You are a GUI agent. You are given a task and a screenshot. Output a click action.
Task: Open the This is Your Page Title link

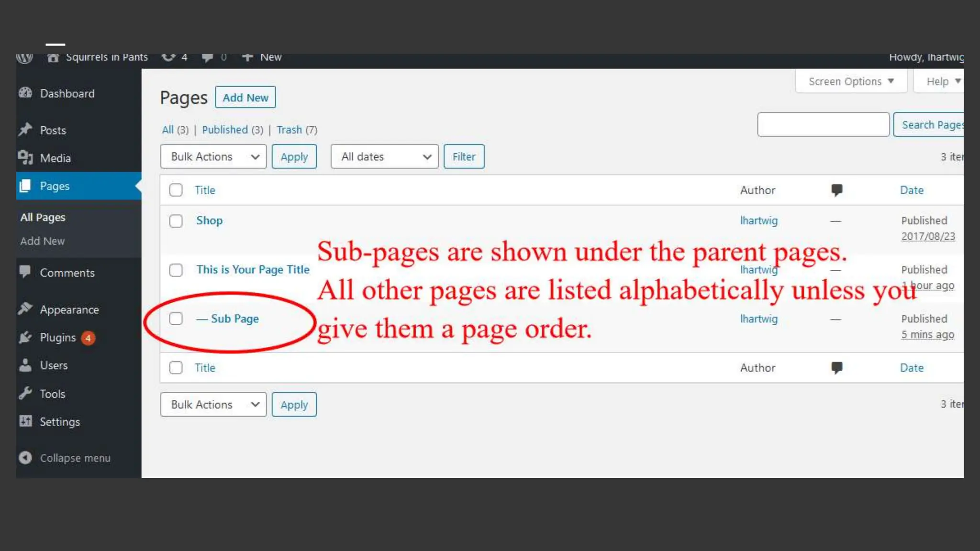(253, 270)
